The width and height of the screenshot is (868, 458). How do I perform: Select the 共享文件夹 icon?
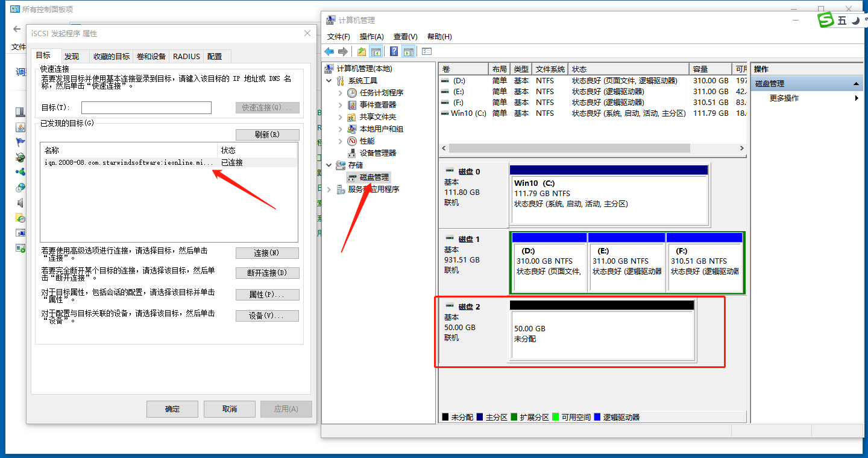(x=352, y=116)
